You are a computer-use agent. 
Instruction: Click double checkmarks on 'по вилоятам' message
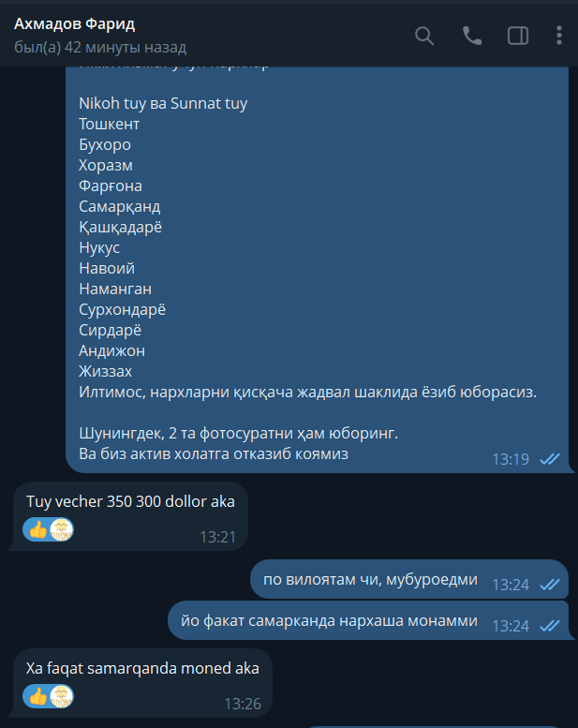click(550, 585)
